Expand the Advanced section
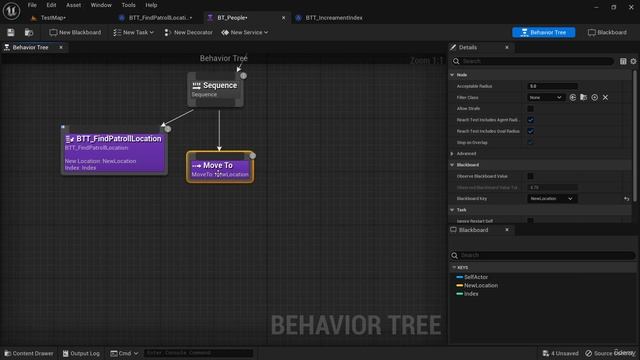 452,154
